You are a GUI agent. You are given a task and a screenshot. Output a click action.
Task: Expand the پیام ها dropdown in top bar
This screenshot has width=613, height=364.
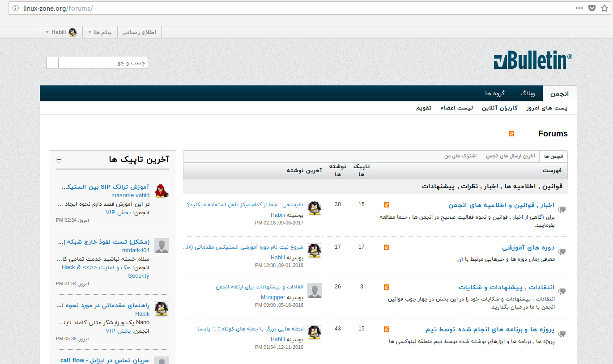[100, 32]
